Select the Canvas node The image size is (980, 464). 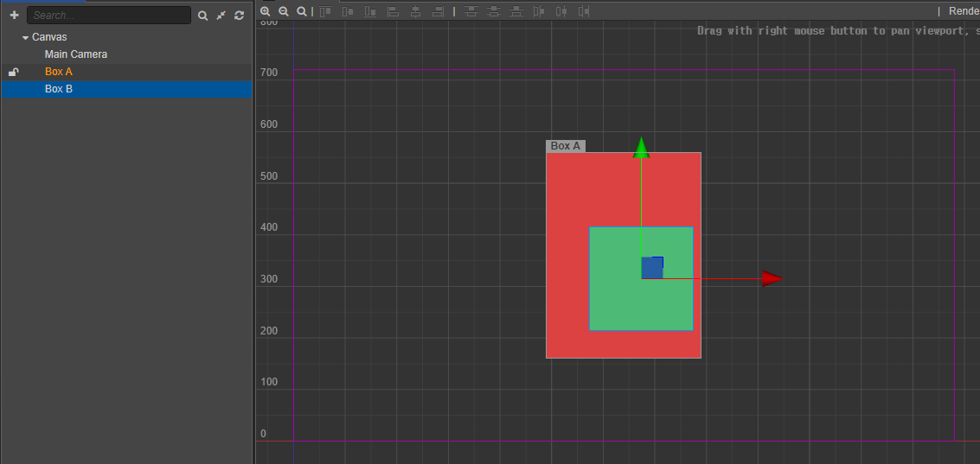click(49, 37)
